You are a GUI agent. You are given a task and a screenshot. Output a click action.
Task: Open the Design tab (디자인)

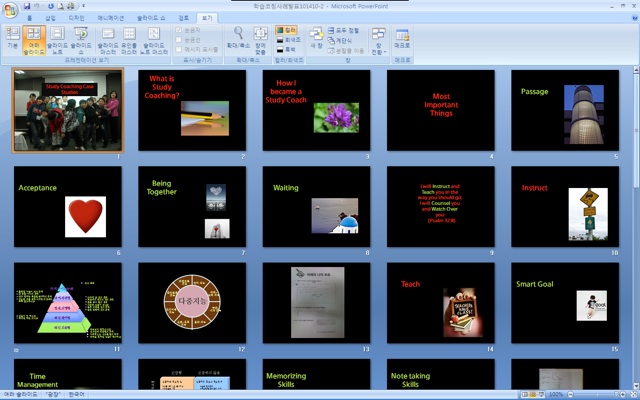(76, 18)
